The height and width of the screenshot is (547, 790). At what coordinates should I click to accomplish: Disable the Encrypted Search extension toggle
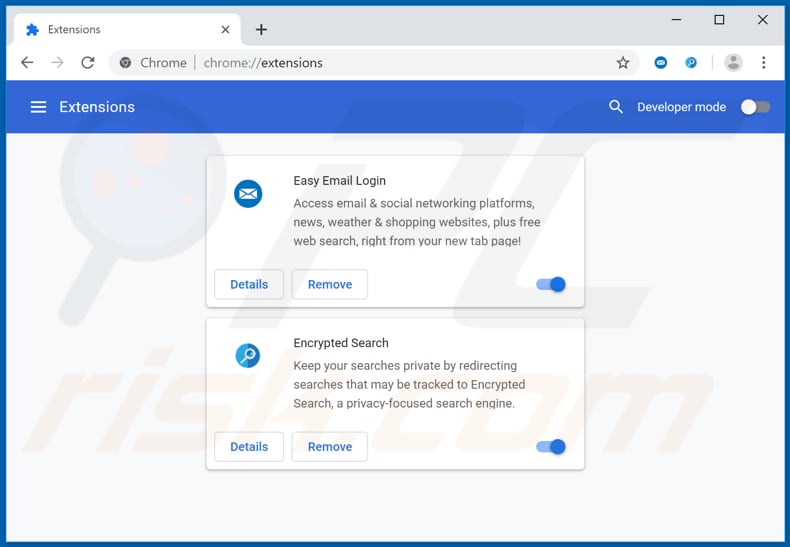click(x=551, y=447)
